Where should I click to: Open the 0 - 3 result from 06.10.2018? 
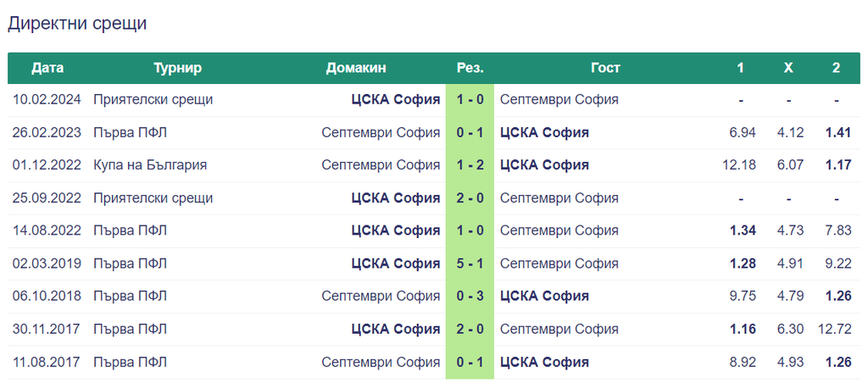tap(470, 296)
